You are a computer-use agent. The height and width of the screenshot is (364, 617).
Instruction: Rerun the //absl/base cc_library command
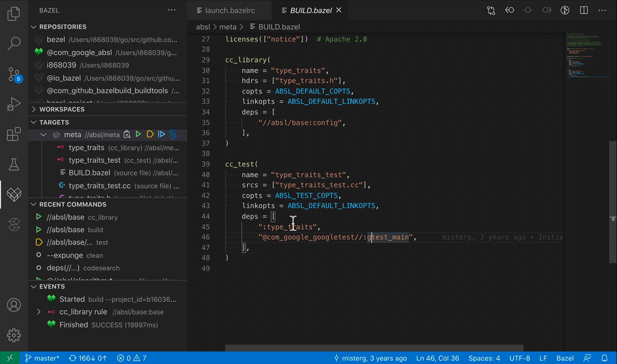pyautogui.click(x=107, y=217)
